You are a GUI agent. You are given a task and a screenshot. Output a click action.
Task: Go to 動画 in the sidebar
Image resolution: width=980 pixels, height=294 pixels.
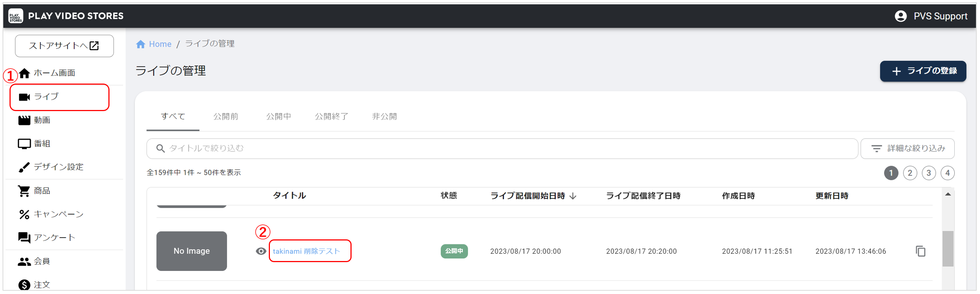tap(41, 120)
